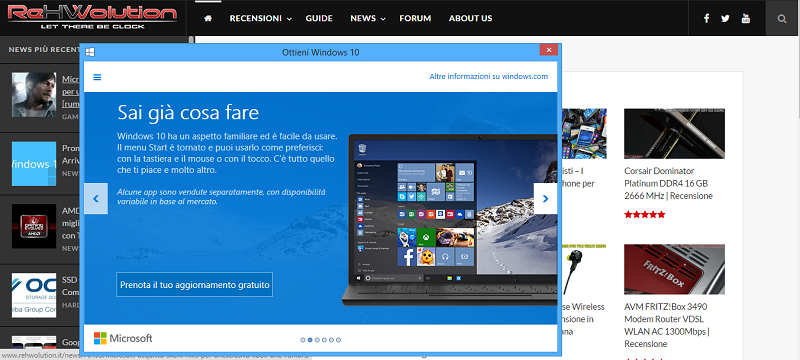The width and height of the screenshot is (800, 360).
Task: Click the ReHWolution site logo
Action: (92, 17)
